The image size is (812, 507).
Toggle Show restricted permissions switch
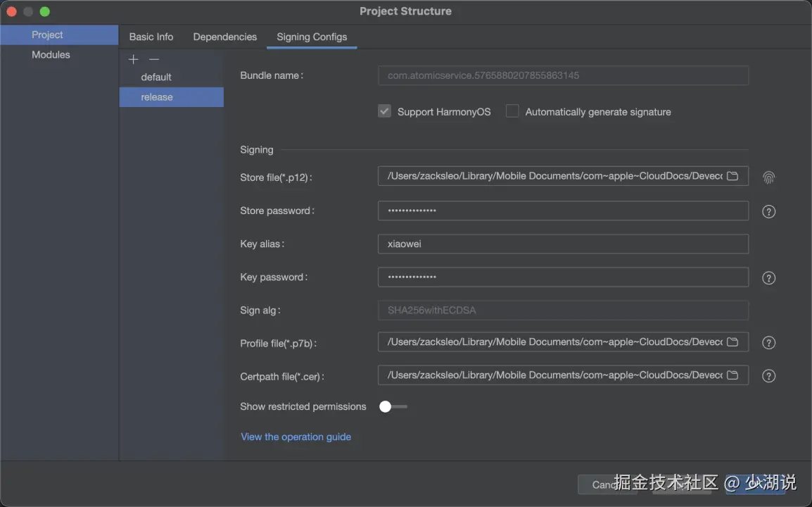(393, 406)
